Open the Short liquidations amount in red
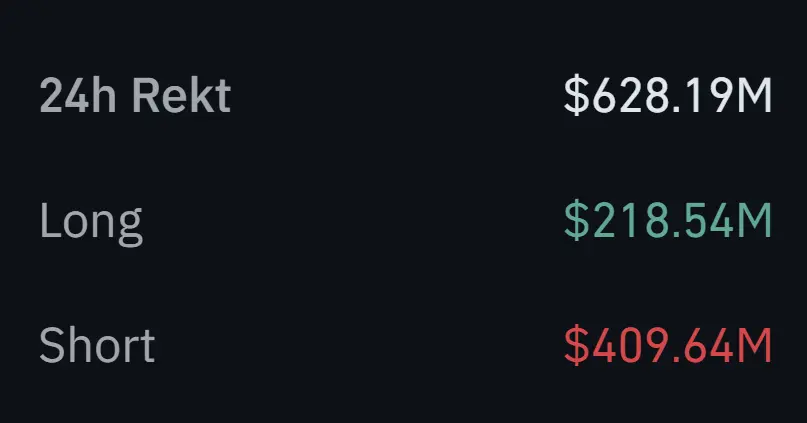Screen dimensions: 807x423 coord(668,346)
